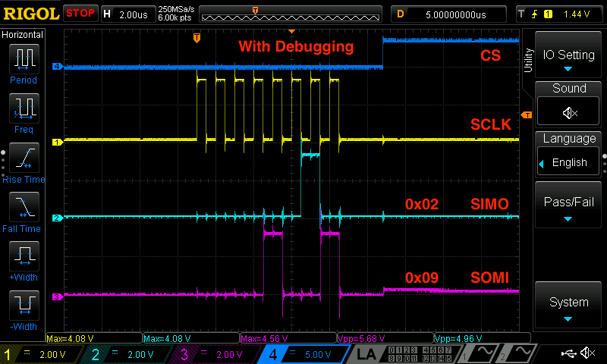
Task: Click the cyan Max=4.08 V readout
Action: click(167, 339)
